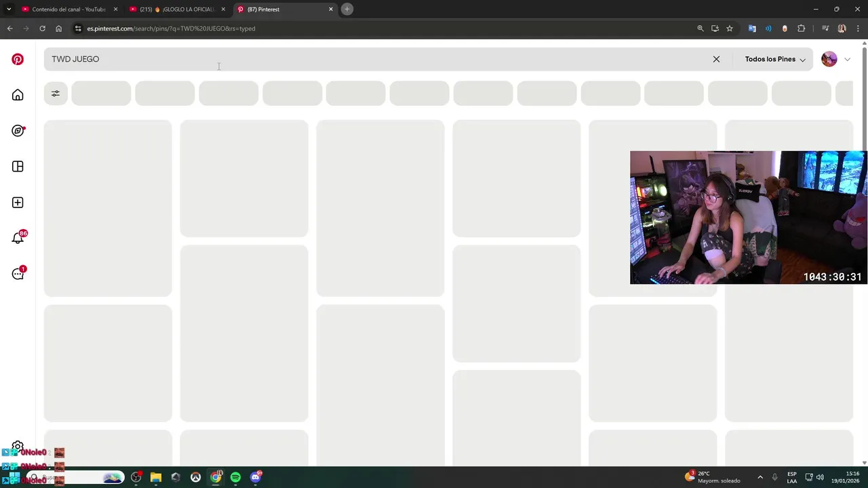This screenshot has height=488, width=868.
Task: Click the browser home button
Action: pyautogui.click(x=59, y=28)
